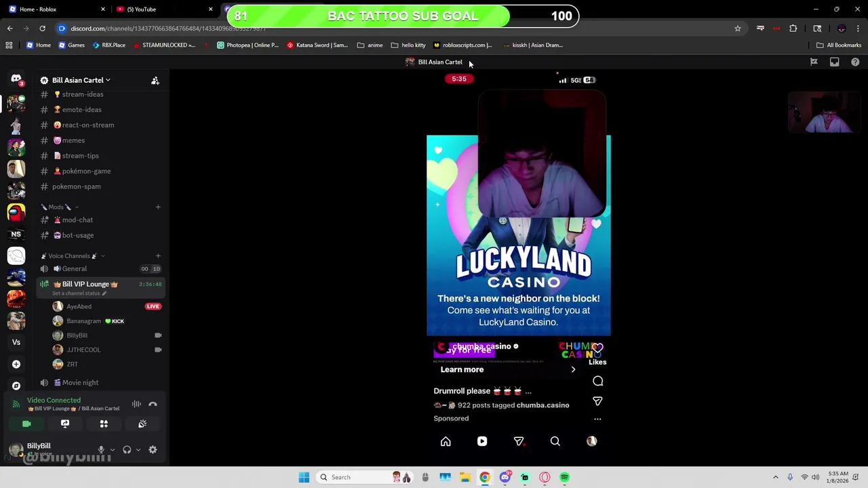Bookmark this page with the star icon
Image resolution: width=868 pixels, height=488 pixels.
click(738, 28)
